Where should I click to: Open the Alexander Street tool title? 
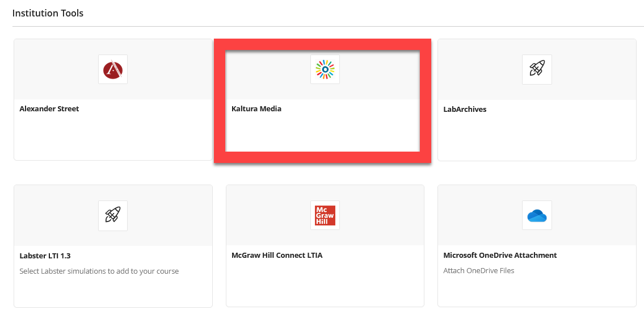point(49,109)
